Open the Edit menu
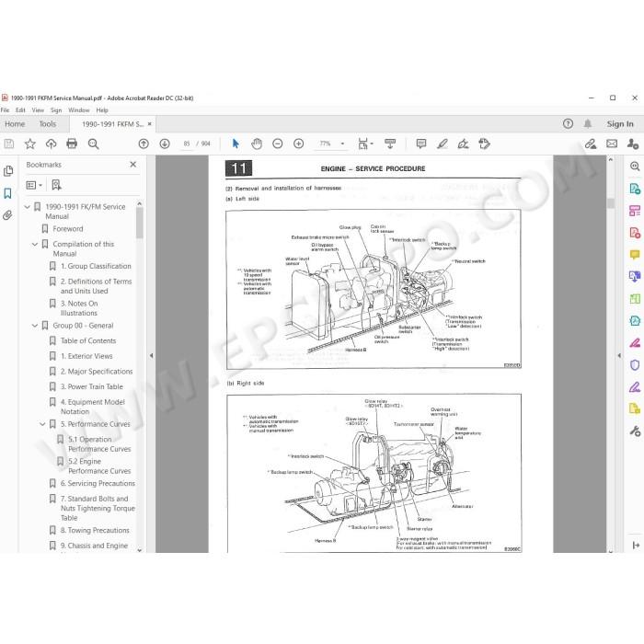Image resolution: width=644 pixels, height=644 pixels. pyautogui.click(x=20, y=110)
